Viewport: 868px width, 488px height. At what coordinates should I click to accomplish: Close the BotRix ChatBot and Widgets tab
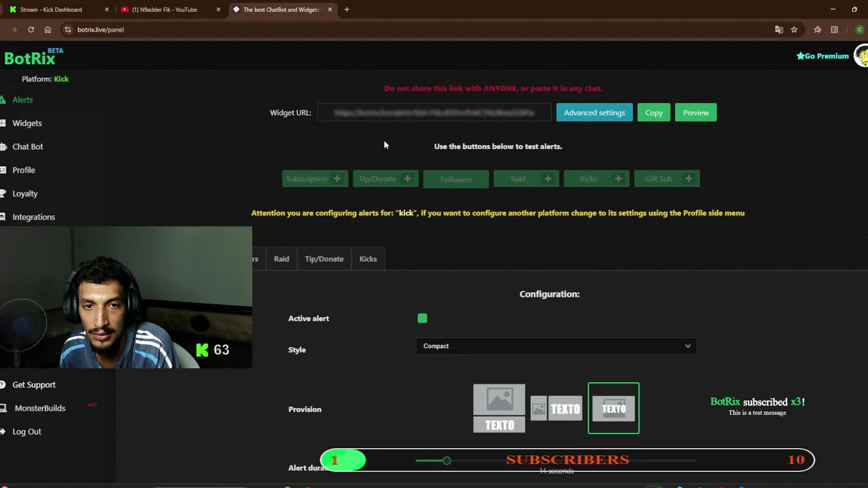click(x=330, y=9)
